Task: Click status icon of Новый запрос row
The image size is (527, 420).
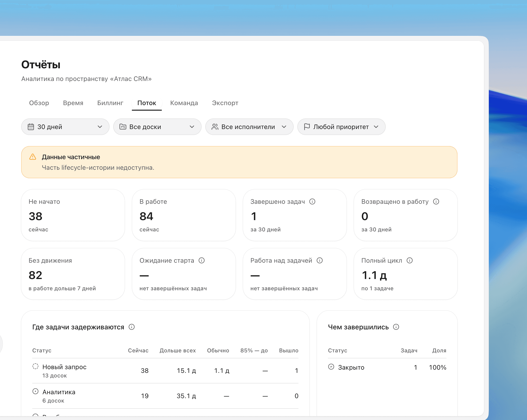Action: point(35,366)
